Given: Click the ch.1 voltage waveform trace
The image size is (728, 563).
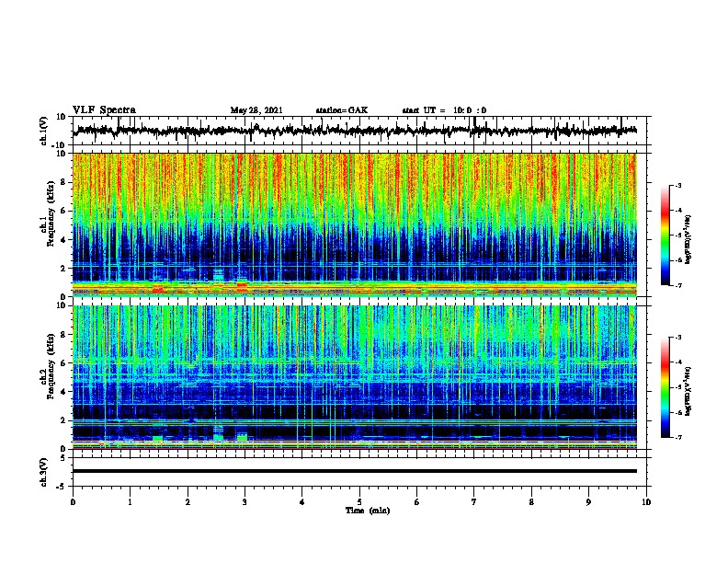Looking at the screenshot, I should coord(357,131).
